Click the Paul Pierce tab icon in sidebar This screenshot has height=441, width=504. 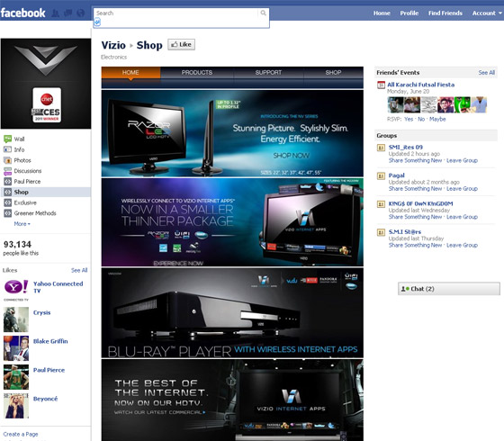pyautogui.click(x=7, y=181)
